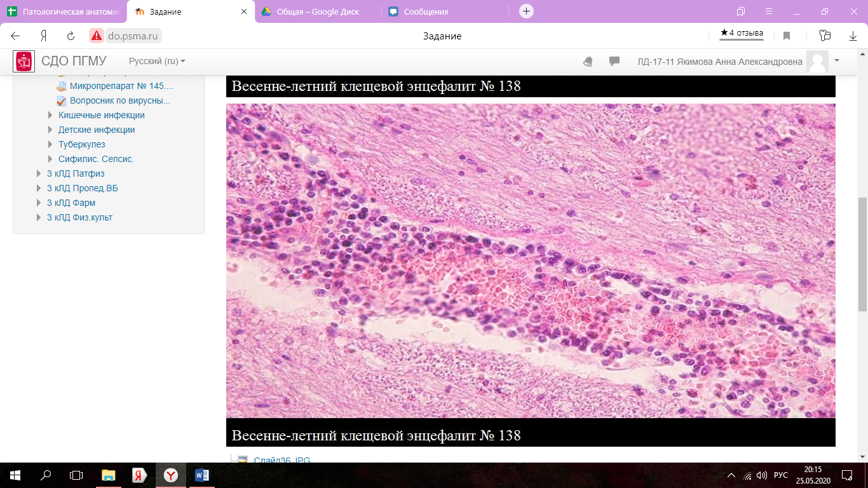Open the Кишечные инфекции link
The height and width of the screenshot is (488, 868).
tap(102, 115)
